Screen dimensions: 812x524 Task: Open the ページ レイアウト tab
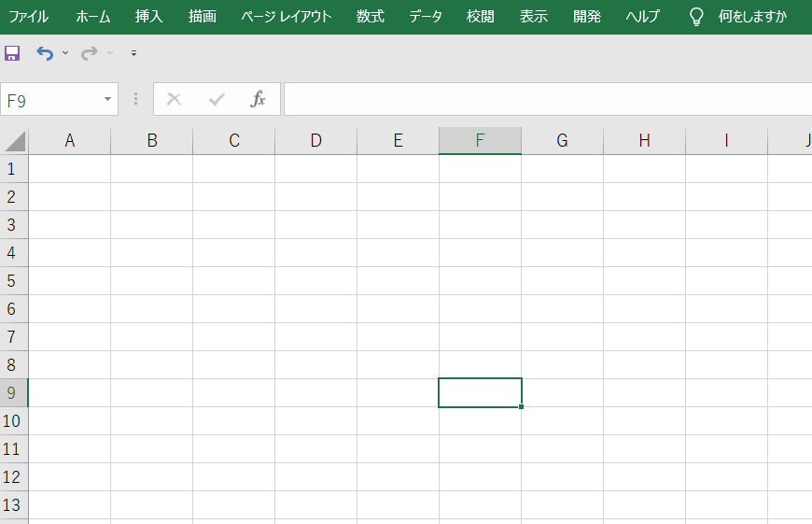point(286,17)
